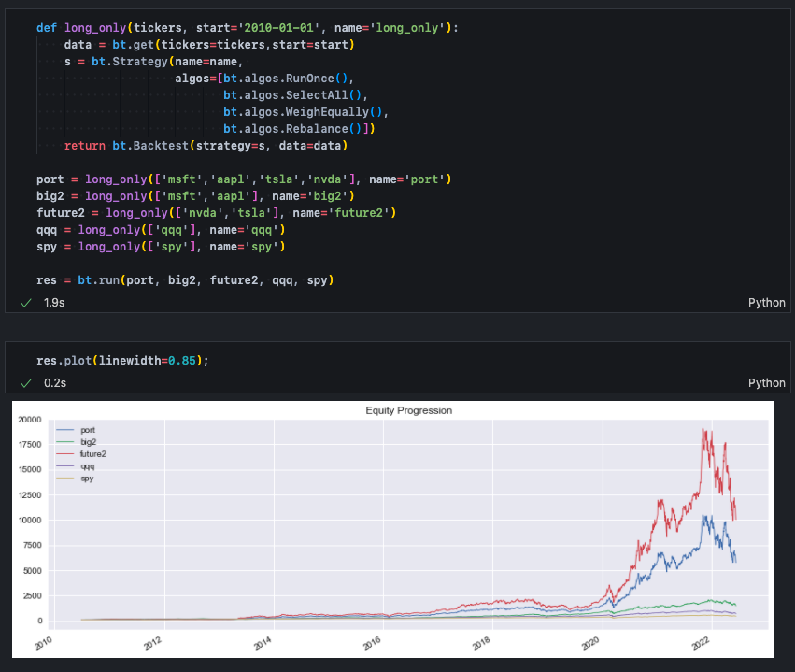This screenshot has width=795, height=672.
Task: Click the Python language label of plot cell
Action: pyautogui.click(x=766, y=383)
